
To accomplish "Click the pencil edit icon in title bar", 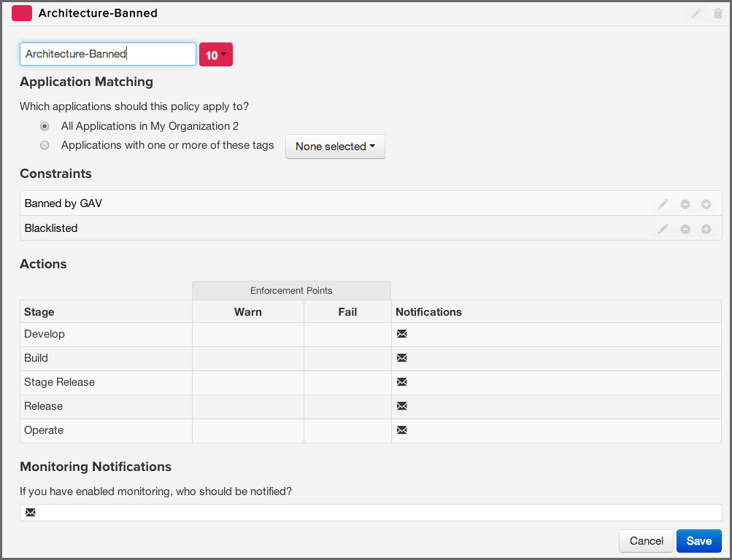I will tap(696, 13).
